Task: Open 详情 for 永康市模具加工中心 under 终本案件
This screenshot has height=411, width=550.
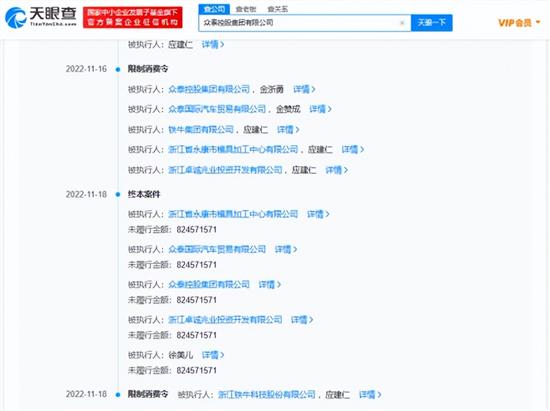Action: click(x=318, y=214)
